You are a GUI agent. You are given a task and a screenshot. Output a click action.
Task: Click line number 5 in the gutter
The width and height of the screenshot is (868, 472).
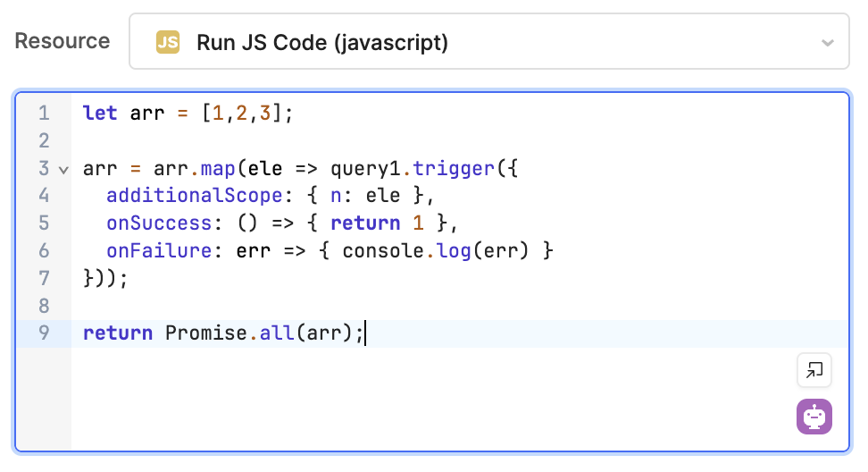[x=44, y=223]
